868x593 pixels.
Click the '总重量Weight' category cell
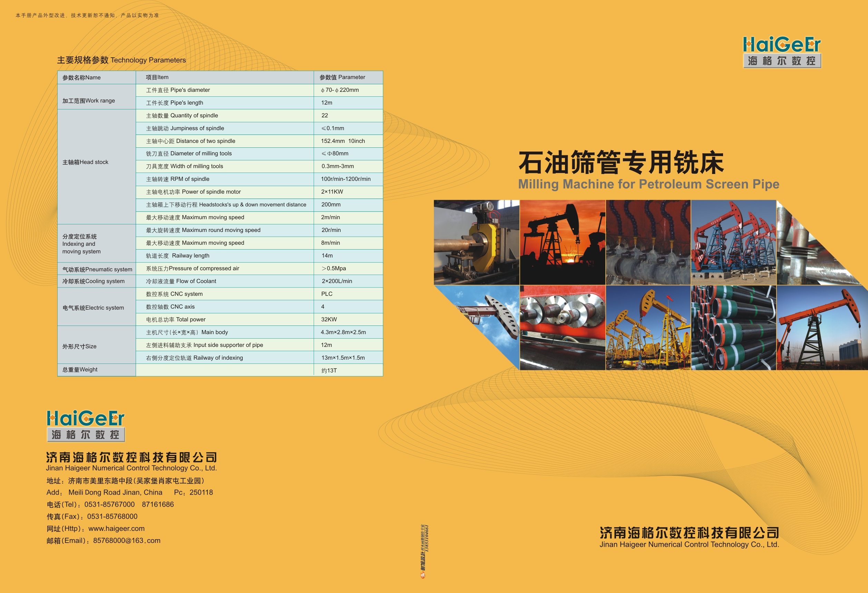click(97, 370)
